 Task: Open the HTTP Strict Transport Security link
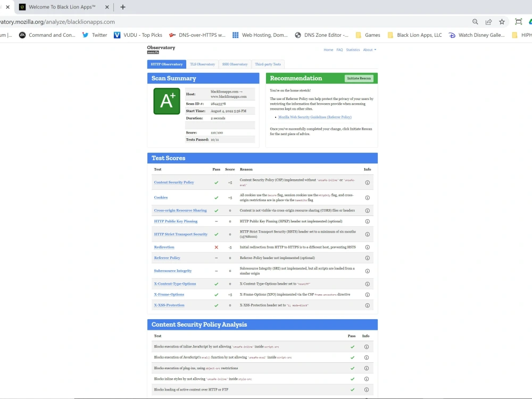180,234
